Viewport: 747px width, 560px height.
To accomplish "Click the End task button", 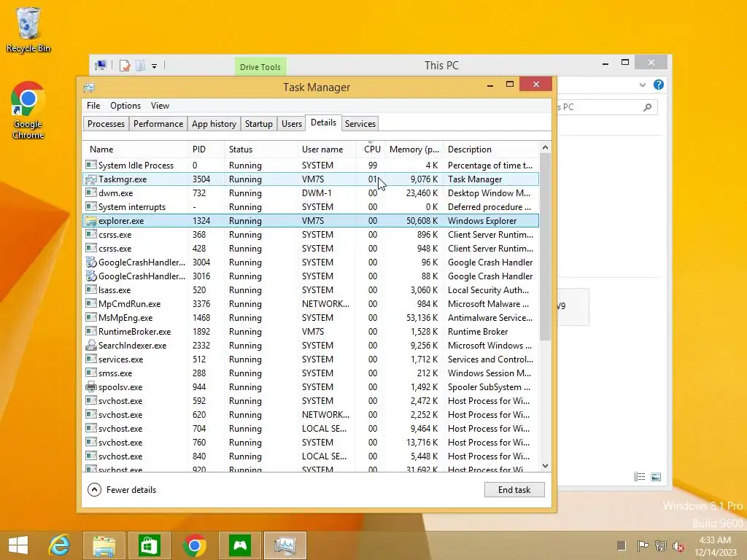I will pos(514,489).
